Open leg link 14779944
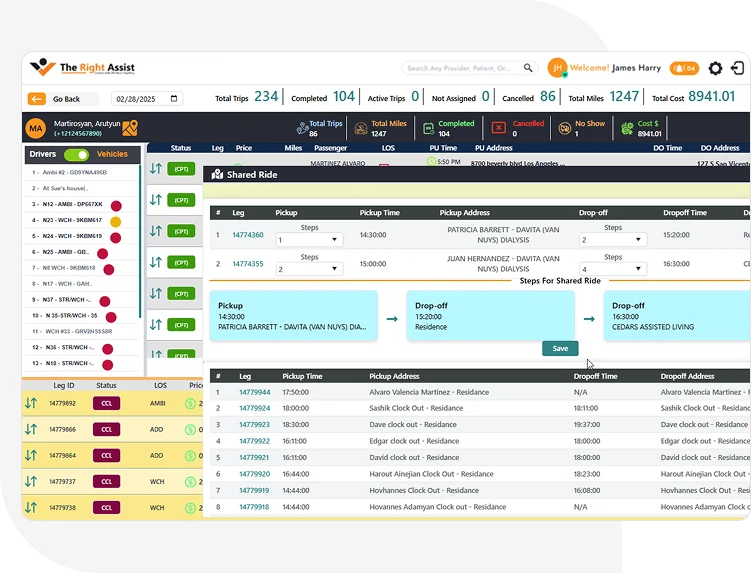 click(255, 392)
